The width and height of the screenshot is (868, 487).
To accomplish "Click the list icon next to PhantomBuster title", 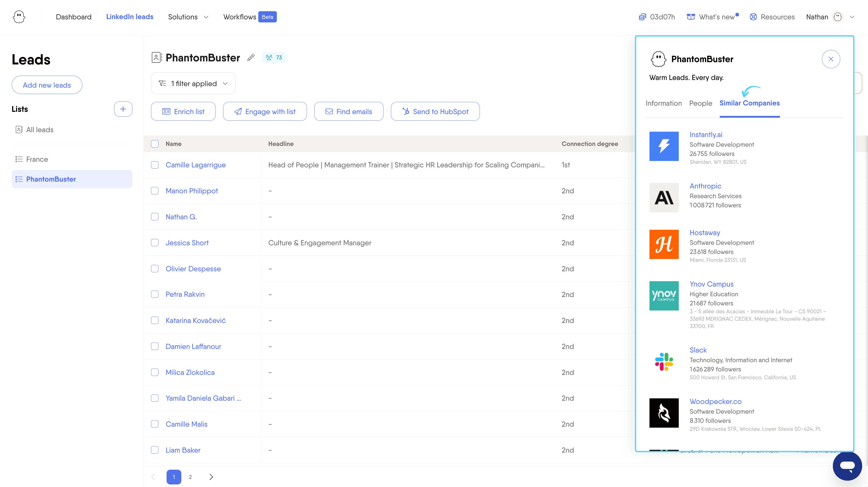I will tap(156, 58).
